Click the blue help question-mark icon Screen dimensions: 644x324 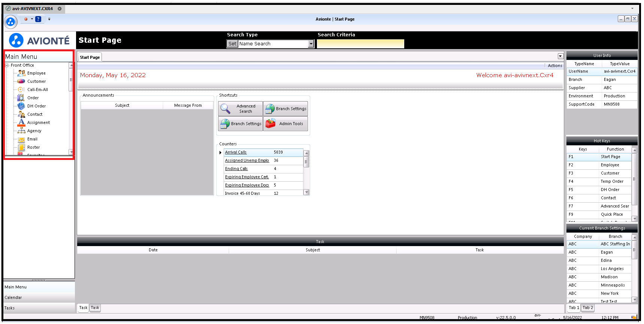click(38, 19)
